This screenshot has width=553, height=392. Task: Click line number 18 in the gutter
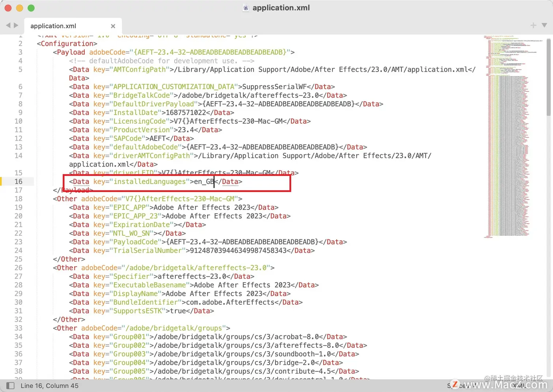pyautogui.click(x=18, y=199)
